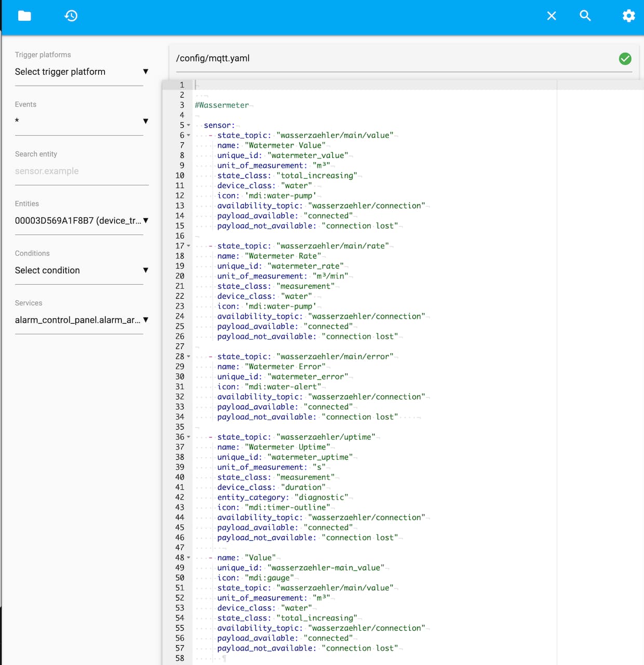The width and height of the screenshot is (644, 665).
Task: Expand the Services dropdown
Action: tap(82, 320)
